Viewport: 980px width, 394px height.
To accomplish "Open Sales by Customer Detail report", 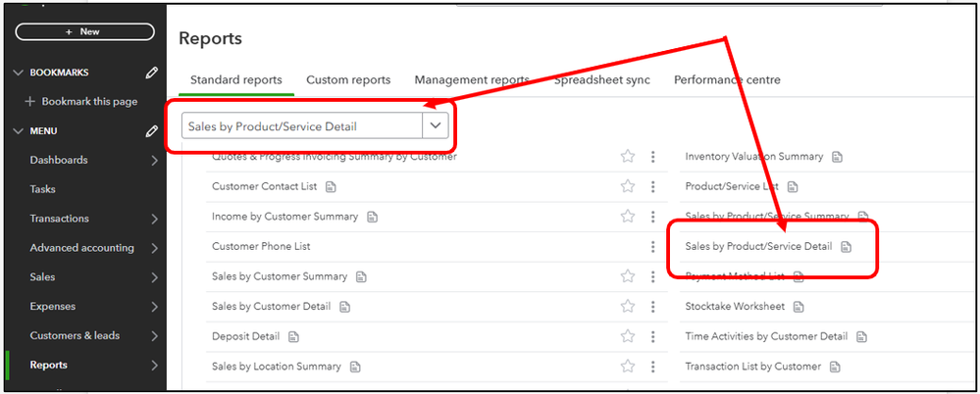I will [272, 306].
